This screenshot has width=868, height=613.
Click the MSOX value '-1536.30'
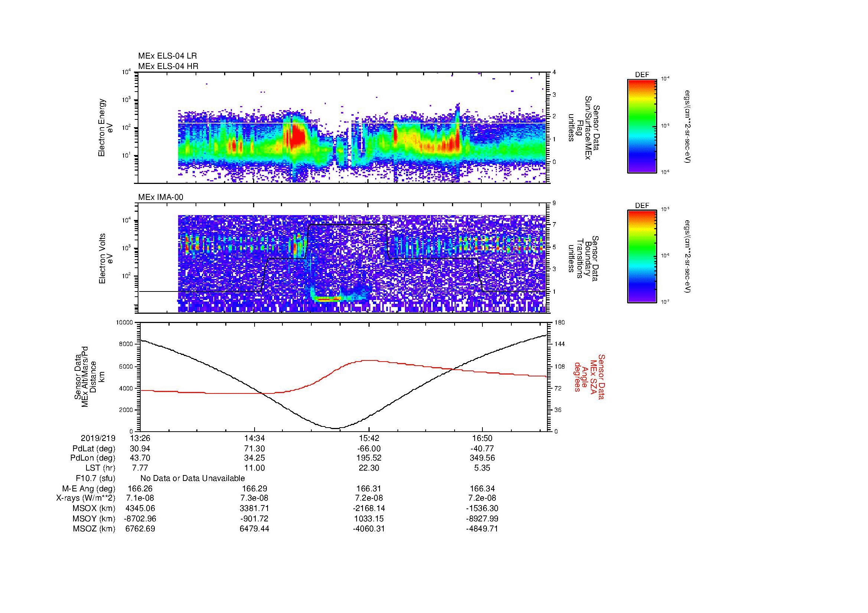point(482,508)
